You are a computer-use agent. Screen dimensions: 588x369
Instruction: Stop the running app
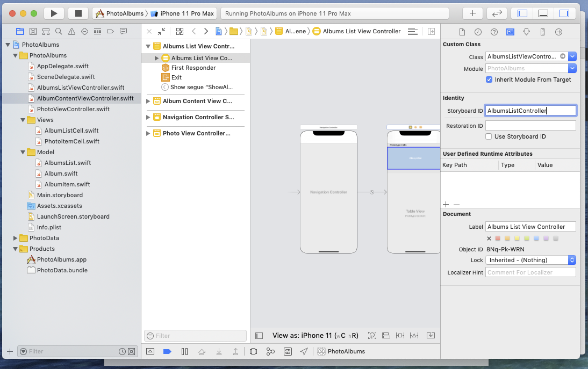click(78, 13)
